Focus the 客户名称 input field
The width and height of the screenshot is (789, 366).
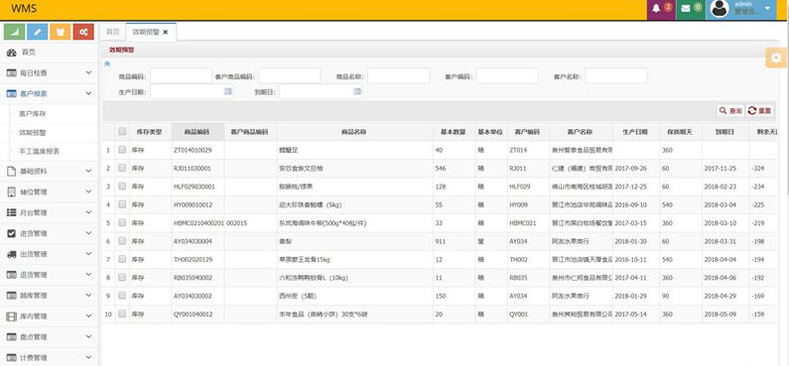click(x=616, y=77)
